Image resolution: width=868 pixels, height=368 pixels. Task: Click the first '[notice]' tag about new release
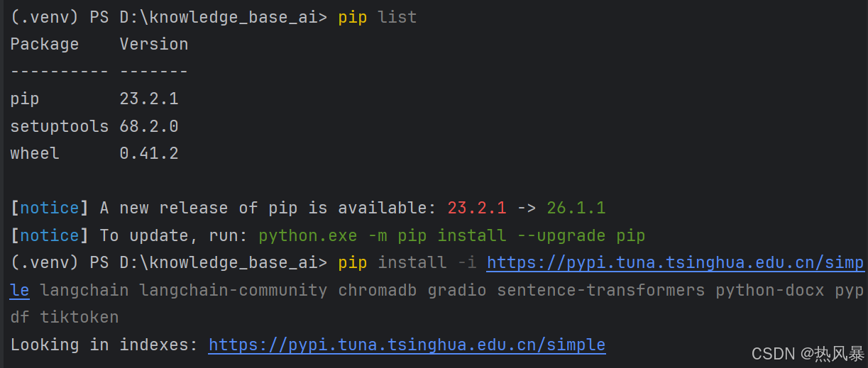(50, 208)
